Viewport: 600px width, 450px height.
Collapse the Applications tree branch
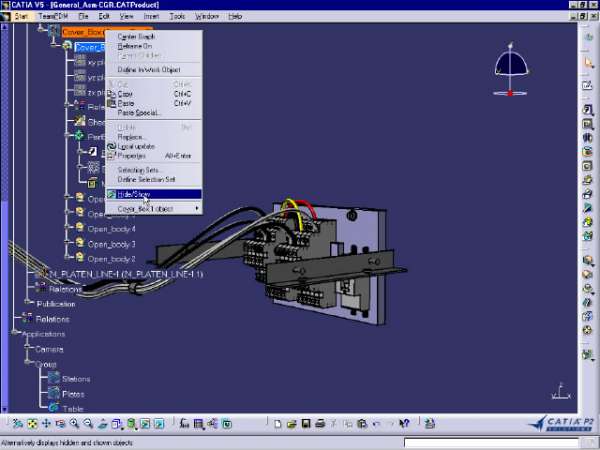[14, 332]
